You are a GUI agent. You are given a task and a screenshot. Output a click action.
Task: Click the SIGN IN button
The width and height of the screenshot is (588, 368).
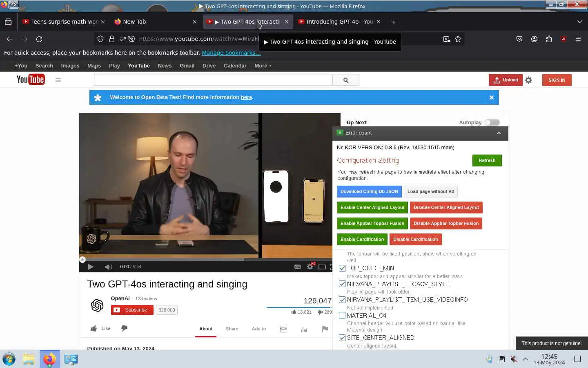click(x=557, y=80)
